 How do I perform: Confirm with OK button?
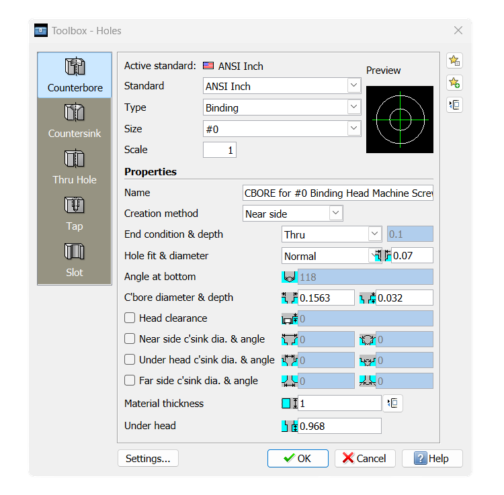[x=298, y=458]
